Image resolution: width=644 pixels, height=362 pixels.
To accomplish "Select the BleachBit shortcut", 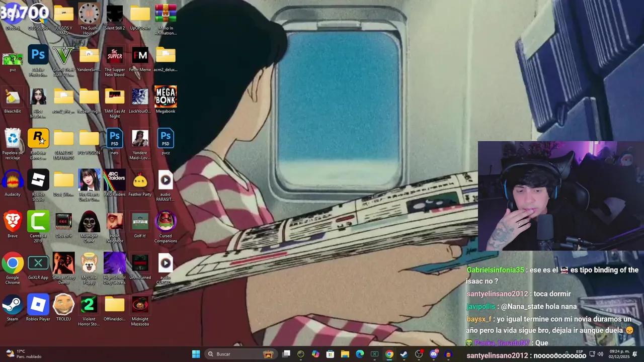I will [x=13, y=101].
